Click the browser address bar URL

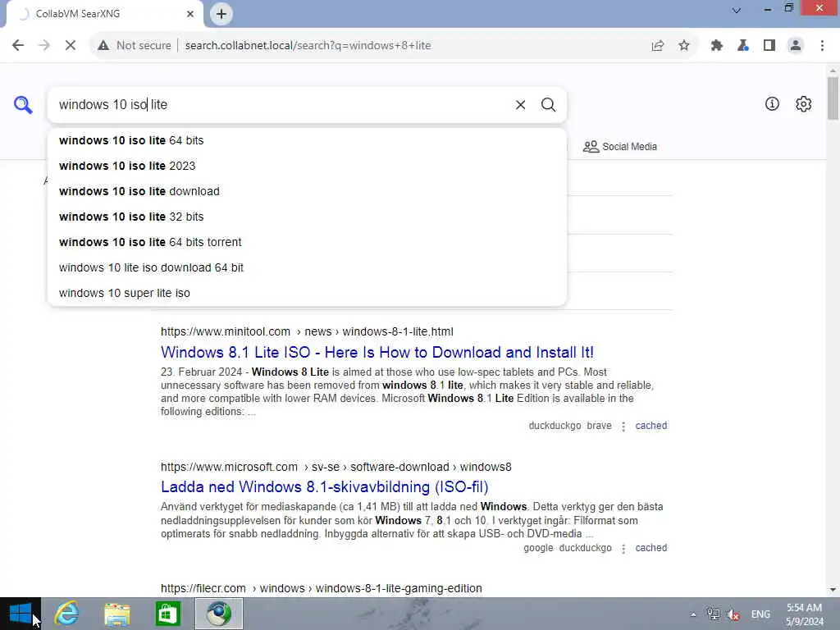(308, 46)
